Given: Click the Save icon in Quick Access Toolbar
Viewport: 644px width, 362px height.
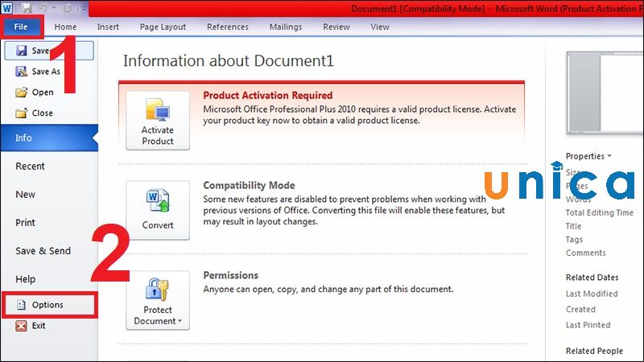Looking at the screenshot, I should coord(27,8).
